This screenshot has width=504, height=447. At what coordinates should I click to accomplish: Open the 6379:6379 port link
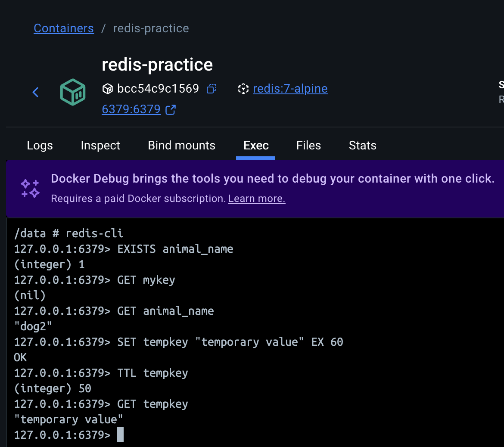point(131,109)
